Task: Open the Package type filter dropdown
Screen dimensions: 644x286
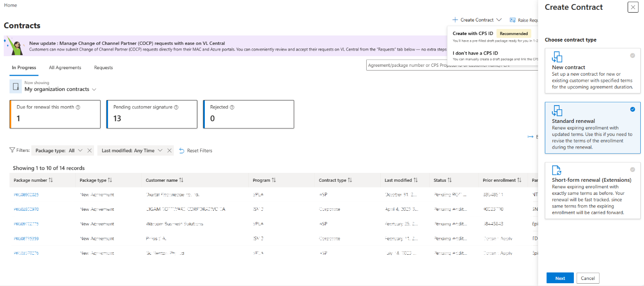Action: click(x=80, y=150)
